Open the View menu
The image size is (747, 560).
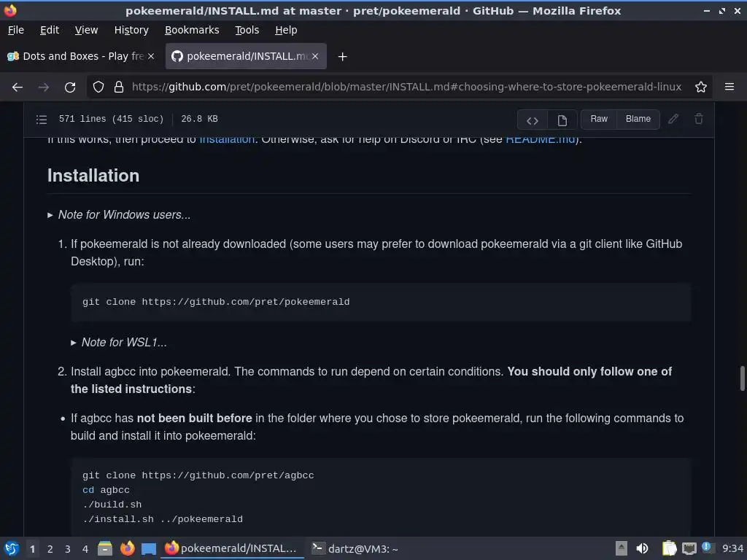tap(86, 30)
